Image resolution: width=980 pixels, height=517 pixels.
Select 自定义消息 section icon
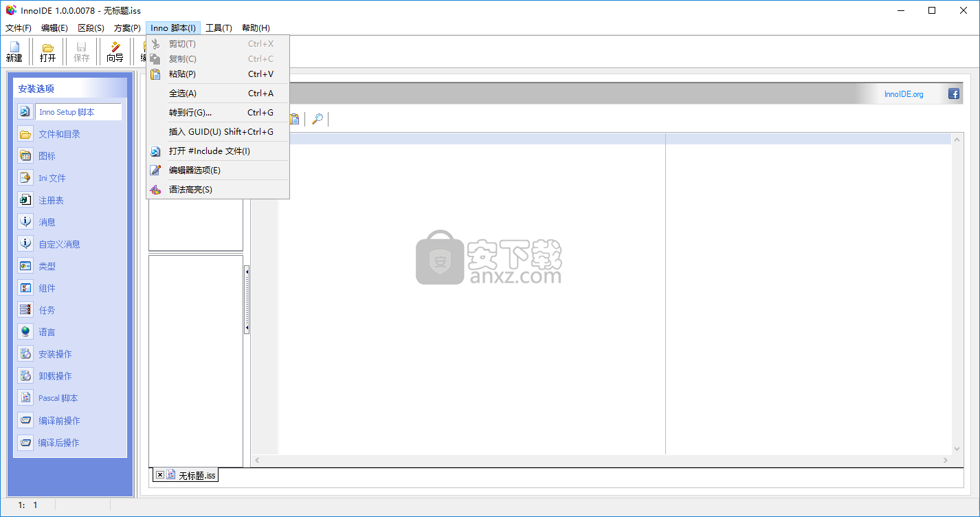point(25,244)
